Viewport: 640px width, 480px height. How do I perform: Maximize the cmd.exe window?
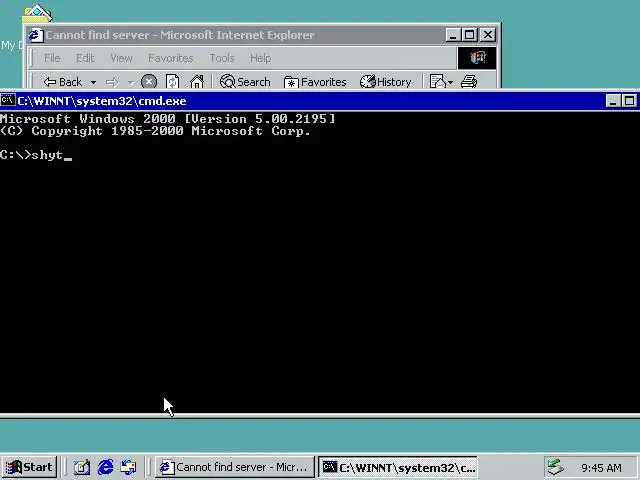(x=629, y=101)
